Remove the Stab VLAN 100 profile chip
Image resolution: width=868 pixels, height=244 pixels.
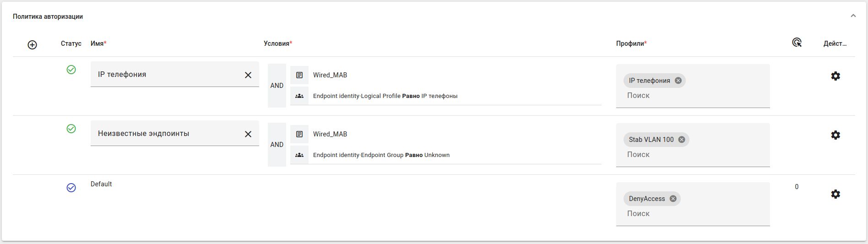(x=682, y=140)
